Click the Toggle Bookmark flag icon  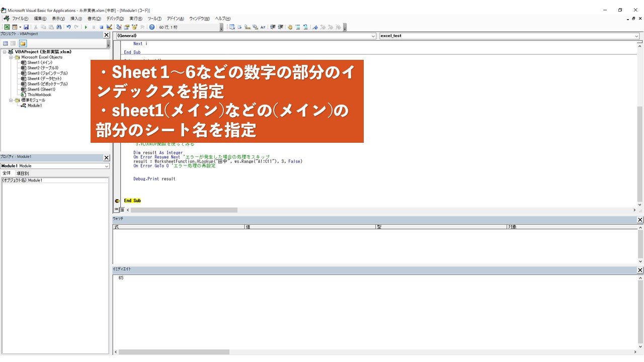click(316, 27)
